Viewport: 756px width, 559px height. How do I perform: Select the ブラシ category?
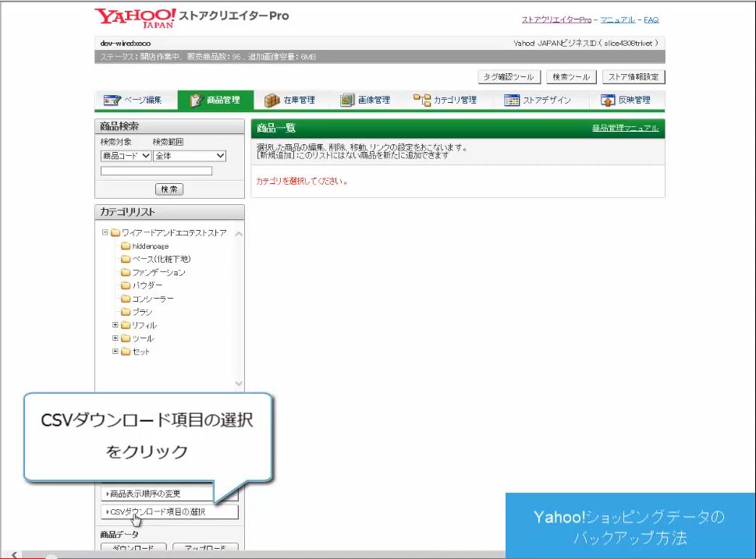[x=142, y=313]
